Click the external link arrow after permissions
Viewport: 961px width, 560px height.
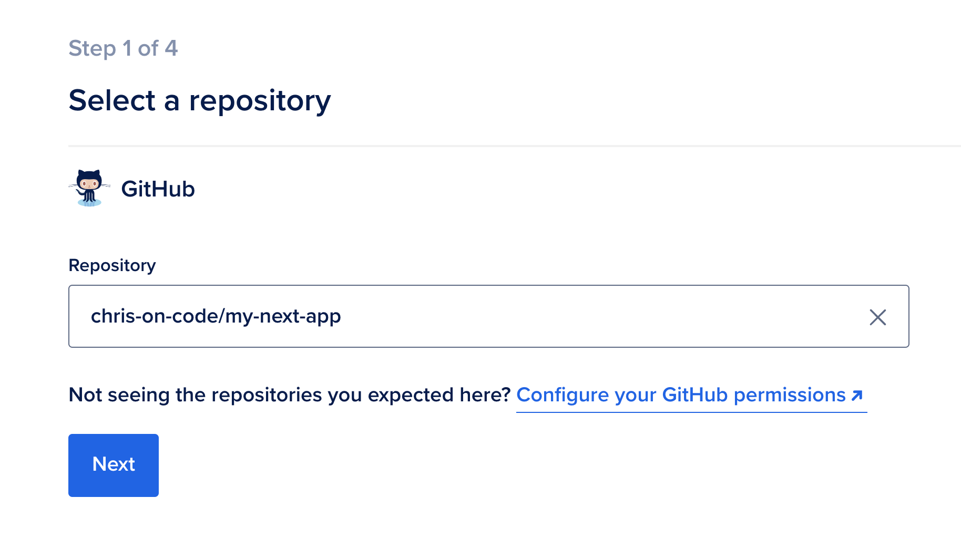click(x=857, y=395)
